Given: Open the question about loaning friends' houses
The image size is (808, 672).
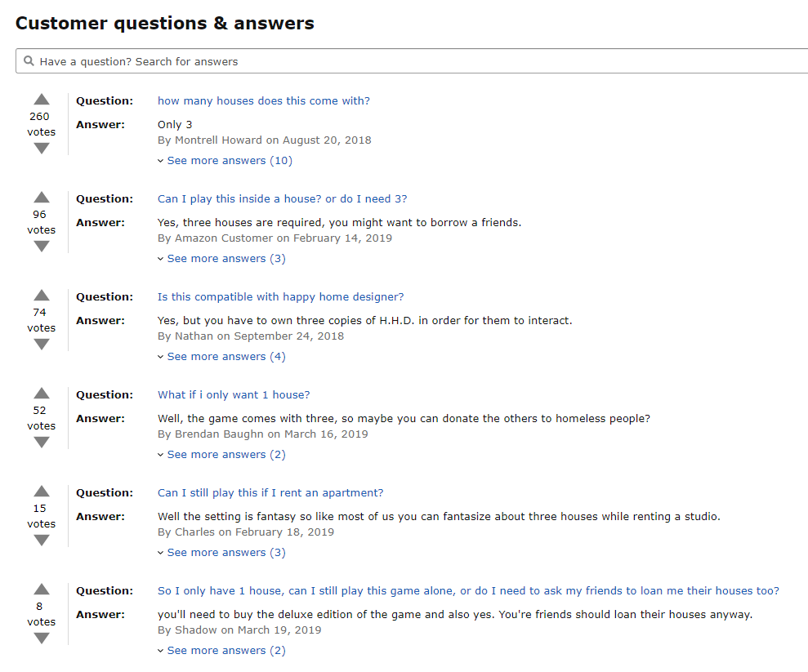Looking at the screenshot, I should click(468, 590).
